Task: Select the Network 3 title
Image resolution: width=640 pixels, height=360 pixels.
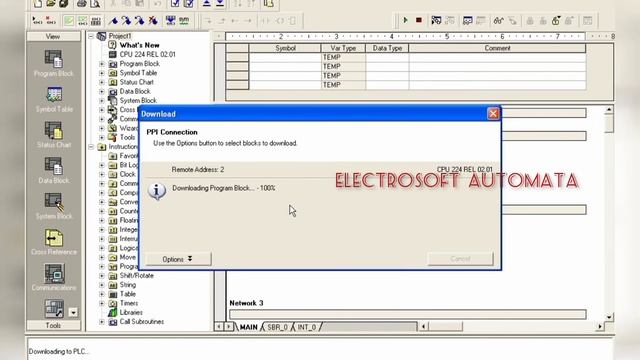Action: pos(246,303)
